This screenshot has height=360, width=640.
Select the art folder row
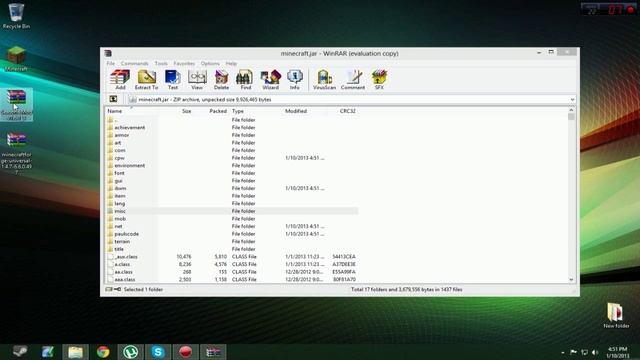[x=232, y=143]
